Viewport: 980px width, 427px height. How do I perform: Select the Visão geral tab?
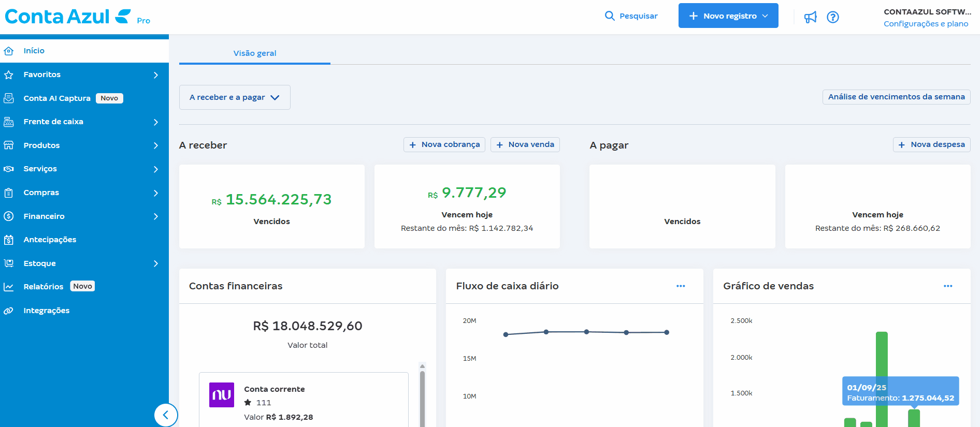coord(254,53)
